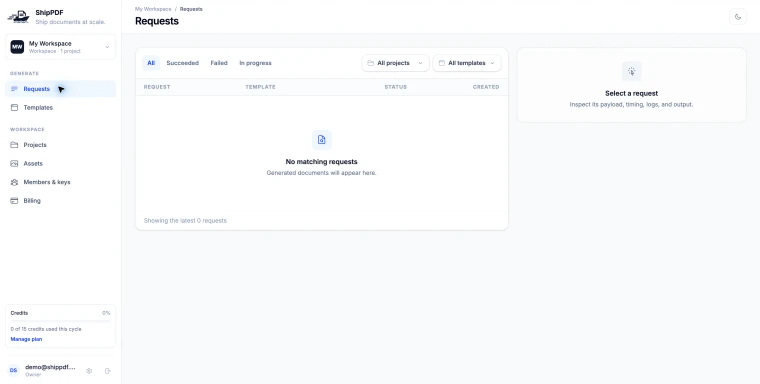Viewport: 760px width, 384px height.
Task: Click the Manage plan link
Action: [x=26, y=339]
